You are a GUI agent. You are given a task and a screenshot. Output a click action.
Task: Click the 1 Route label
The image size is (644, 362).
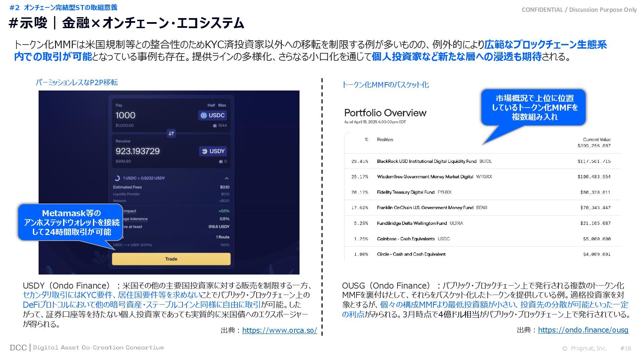click(x=222, y=237)
